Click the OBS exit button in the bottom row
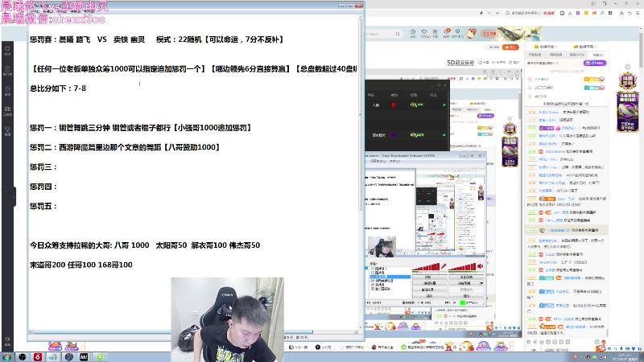This screenshot has width=644, height=362. (466, 295)
